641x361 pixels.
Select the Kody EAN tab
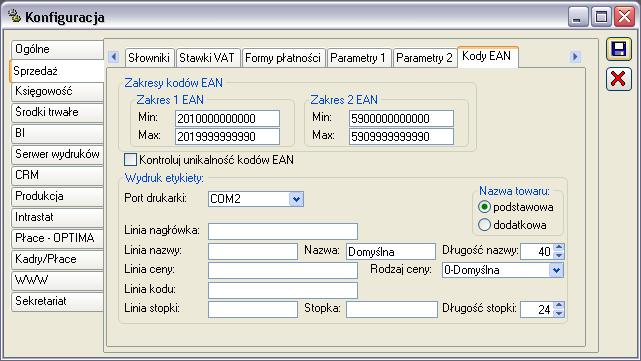click(x=487, y=56)
